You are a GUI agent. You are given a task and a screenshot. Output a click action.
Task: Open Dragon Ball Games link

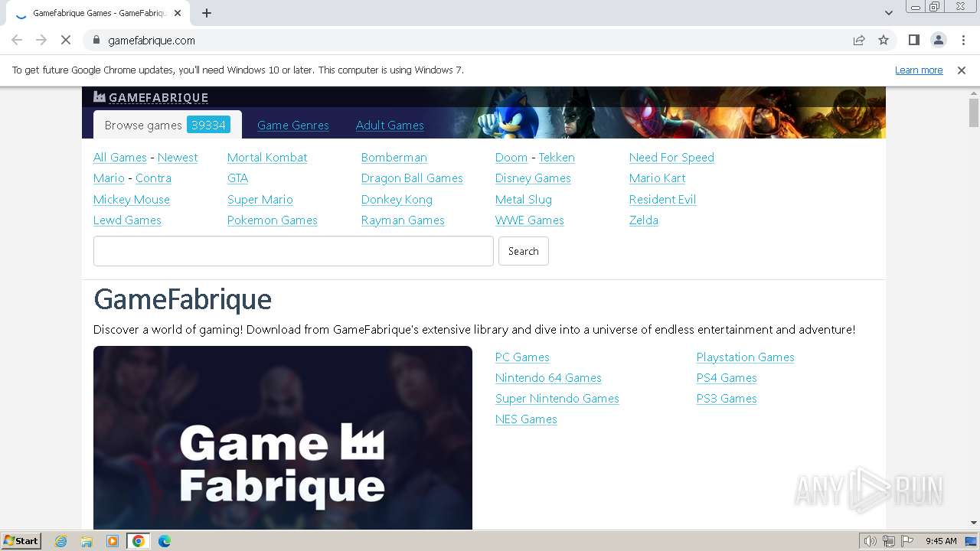(x=412, y=178)
